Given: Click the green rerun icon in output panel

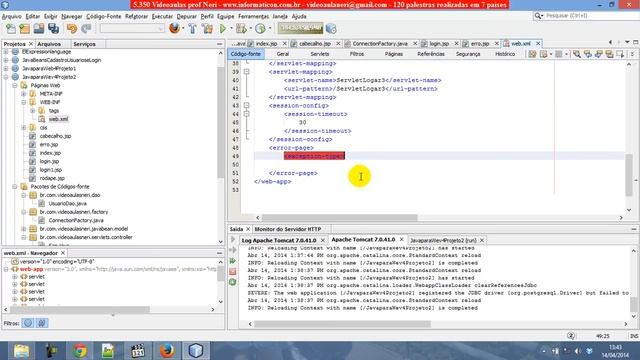Looking at the screenshot, I should 233,261.
